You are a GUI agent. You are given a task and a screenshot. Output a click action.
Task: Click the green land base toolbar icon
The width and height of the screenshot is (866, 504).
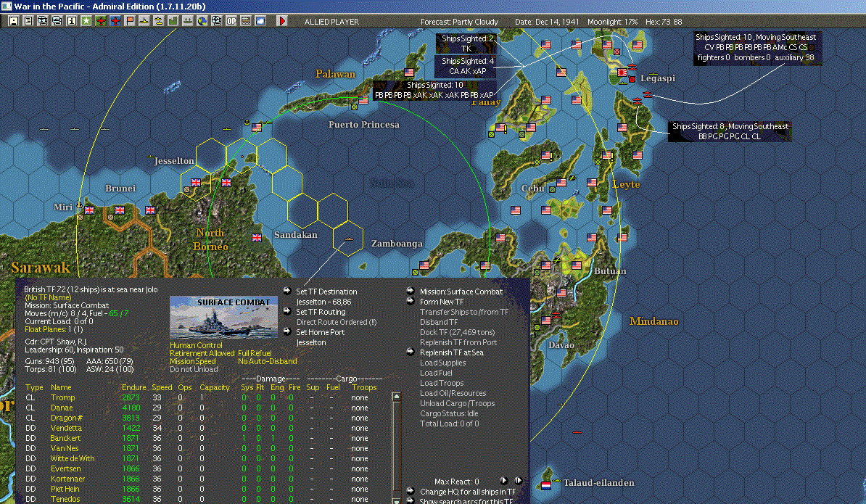[173, 21]
